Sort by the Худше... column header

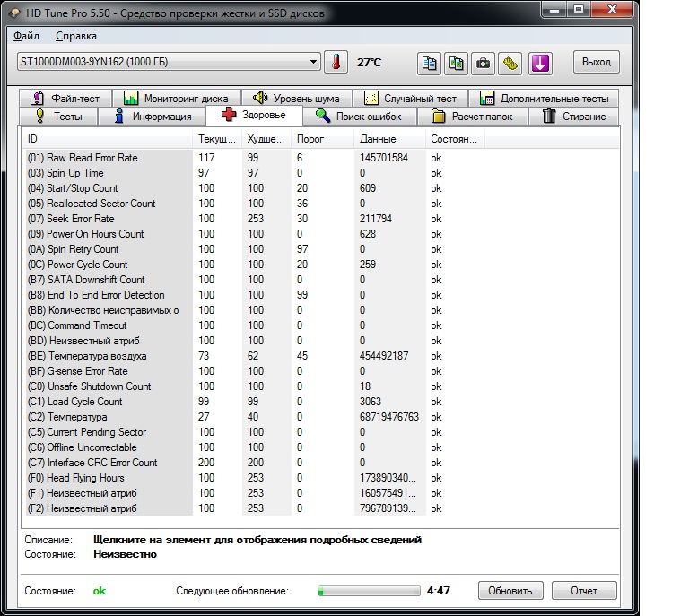click(x=266, y=139)
